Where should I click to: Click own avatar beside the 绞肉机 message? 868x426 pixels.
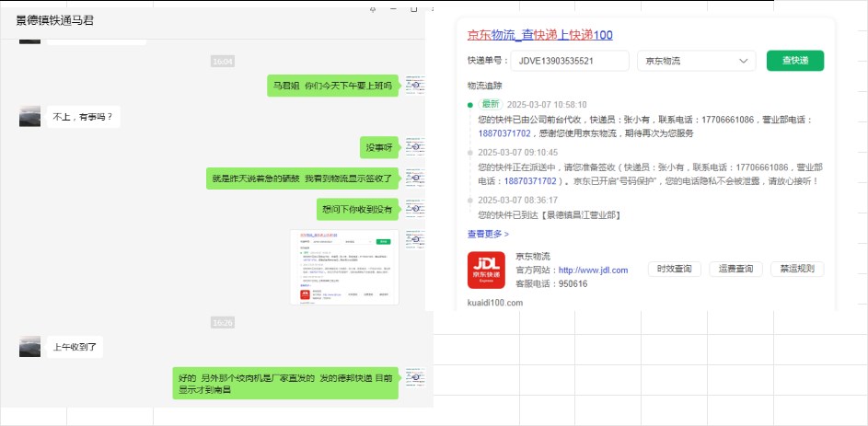pos(415,377)
